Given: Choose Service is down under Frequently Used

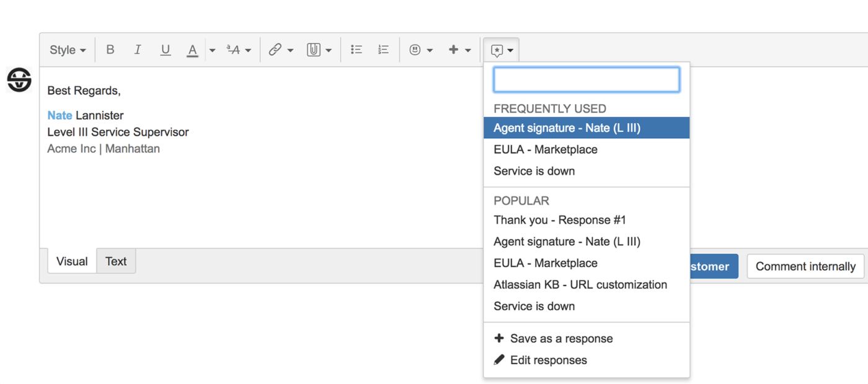Looking at the screenshot, I should (587, 171).
